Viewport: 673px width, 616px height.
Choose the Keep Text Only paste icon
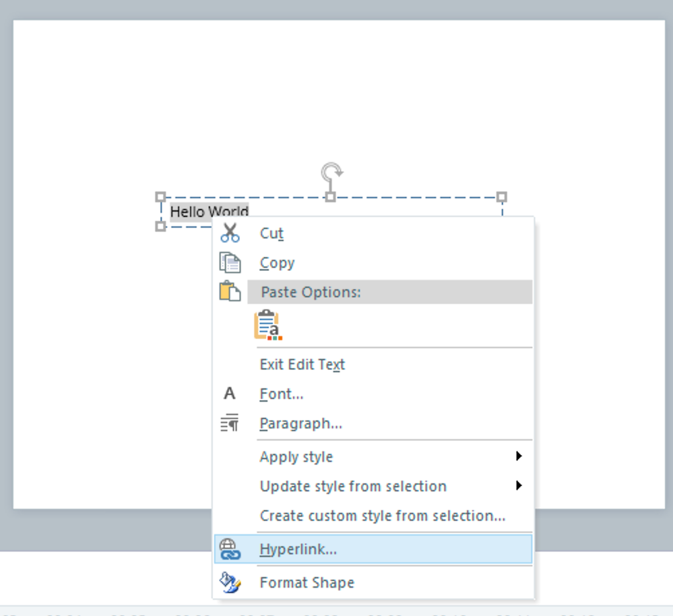[268, 326]
